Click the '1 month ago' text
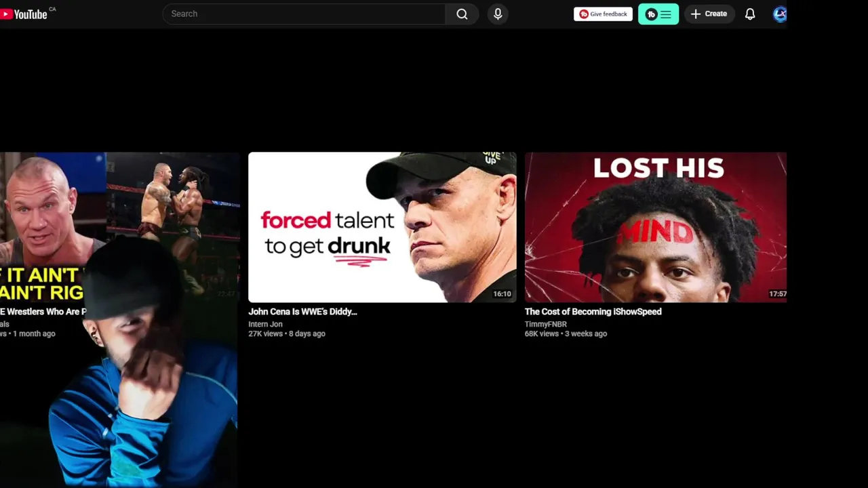The image size is (868, 488). coord(34,333)
